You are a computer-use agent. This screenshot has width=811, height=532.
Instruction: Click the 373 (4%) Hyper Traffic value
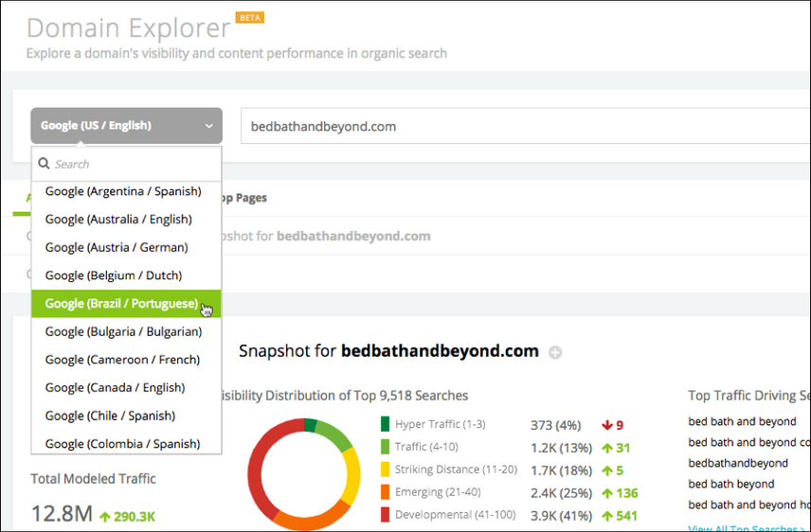click(556, 425)
